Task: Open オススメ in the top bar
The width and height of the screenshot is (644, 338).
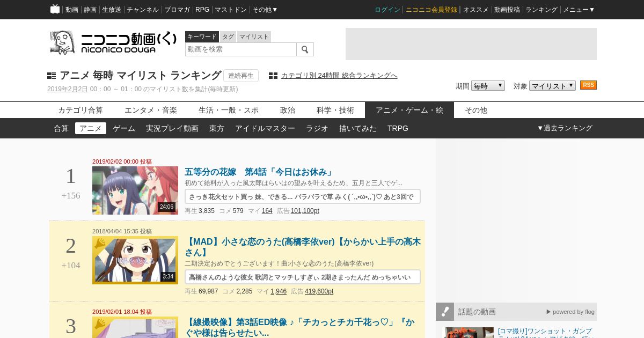Action: point(475,10)
